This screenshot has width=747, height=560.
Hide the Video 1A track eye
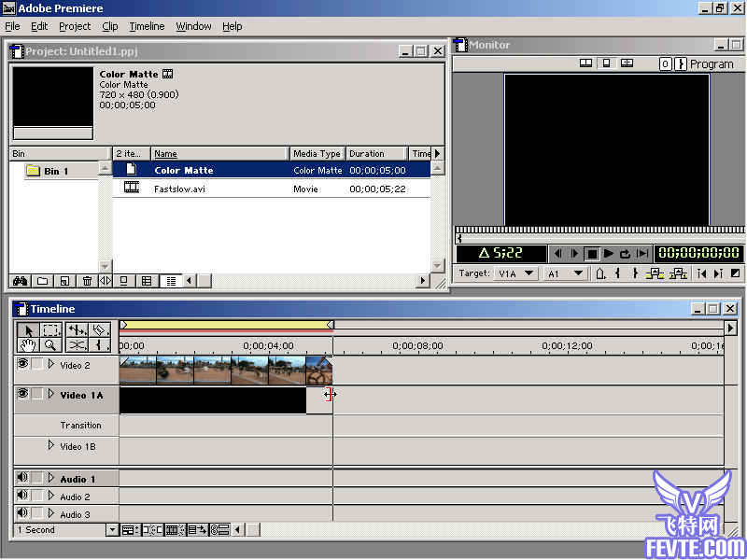click(x=22, y=394)
